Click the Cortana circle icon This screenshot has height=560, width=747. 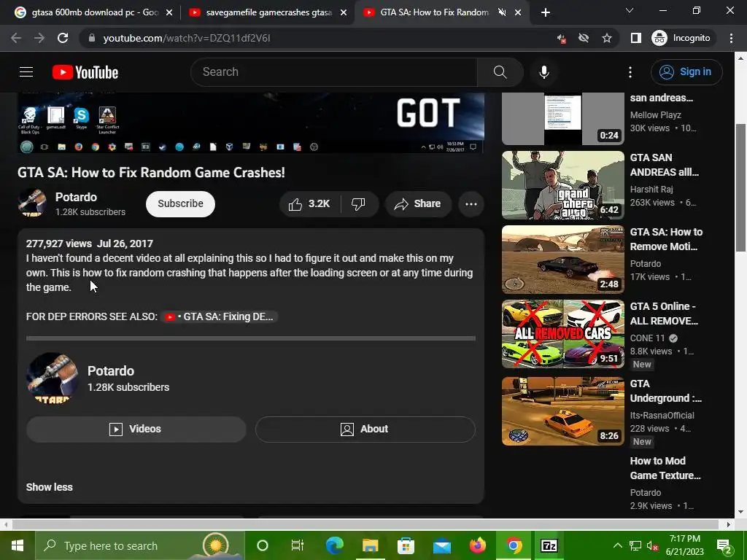pyautogui.click(x=262, y=545)
